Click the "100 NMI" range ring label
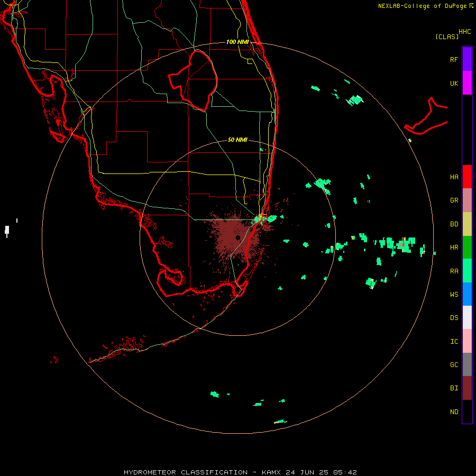The height and width of the screenshot is (476, 476). (237, 42)
